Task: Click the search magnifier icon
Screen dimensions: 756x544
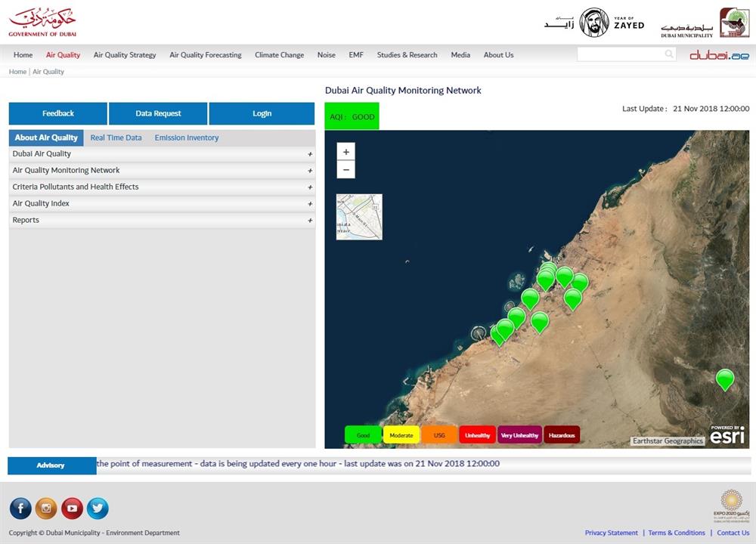Action: click(x=669, y=54)
